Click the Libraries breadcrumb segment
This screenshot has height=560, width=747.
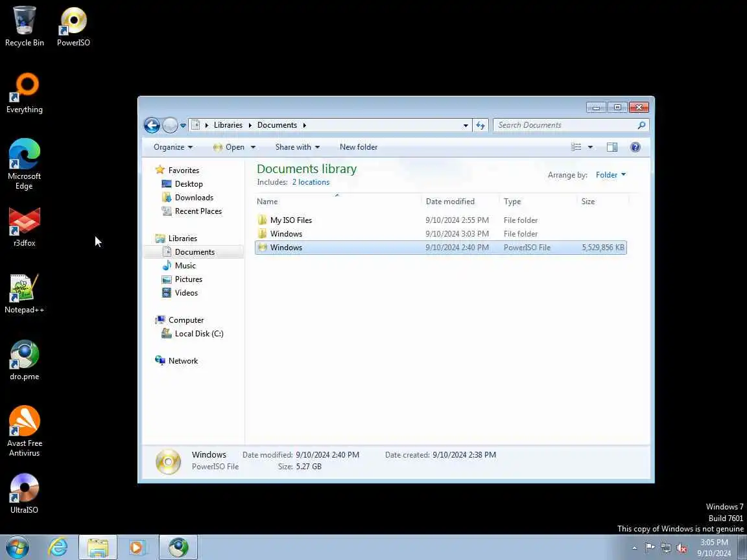coord(228,125)
